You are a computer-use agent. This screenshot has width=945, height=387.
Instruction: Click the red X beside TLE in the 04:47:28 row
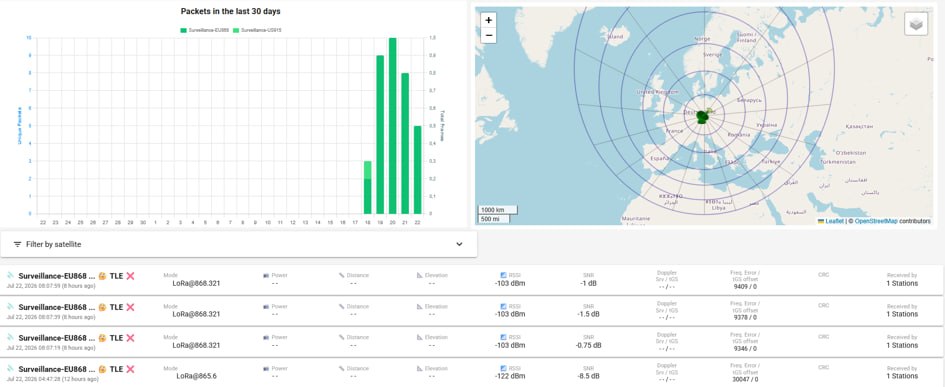(x=130, y=369)
